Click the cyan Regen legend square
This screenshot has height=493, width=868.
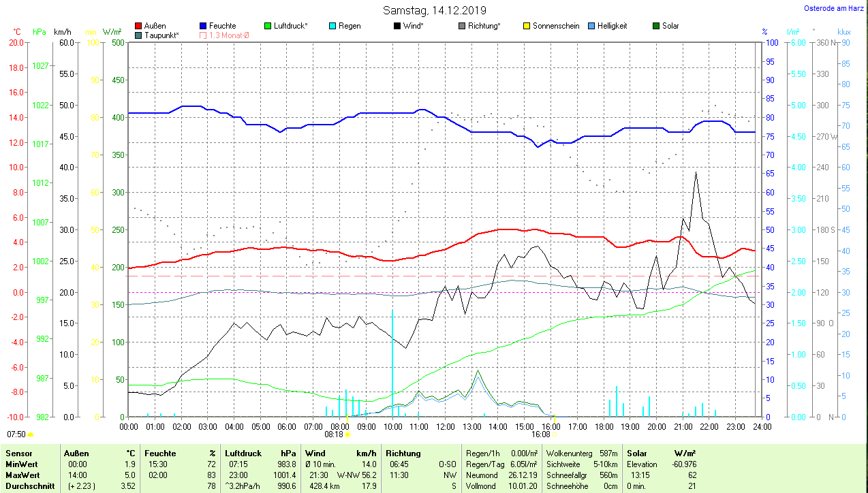332,26
